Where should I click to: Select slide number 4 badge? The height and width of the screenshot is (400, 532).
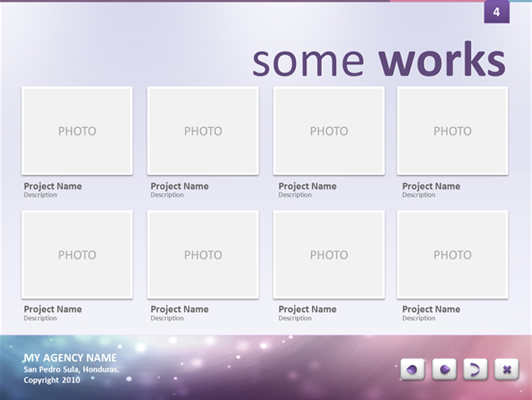pyautogui.click(x=497, y=12)
